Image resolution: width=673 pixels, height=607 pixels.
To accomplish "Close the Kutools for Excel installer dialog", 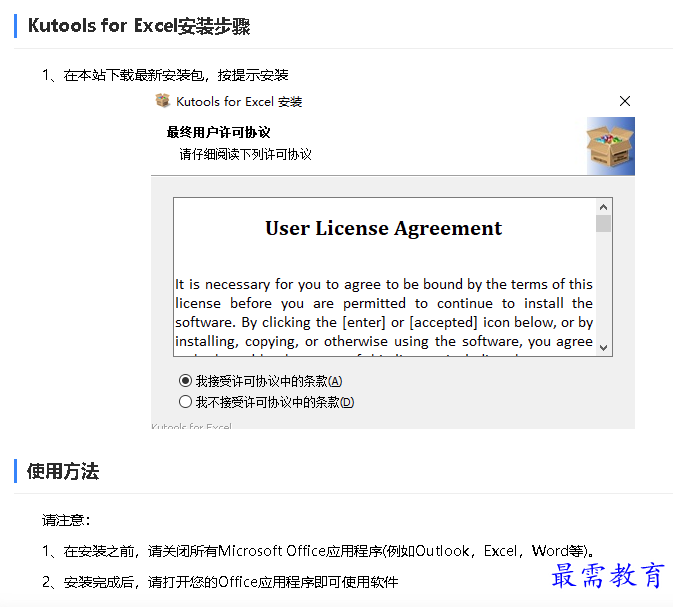I will [625, 101].
